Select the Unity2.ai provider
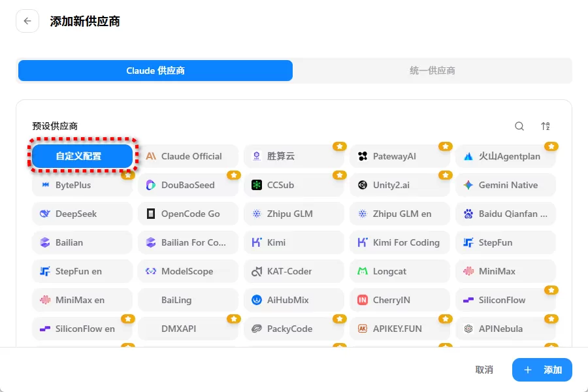588x392 pixels. click(x=400, y=185)
